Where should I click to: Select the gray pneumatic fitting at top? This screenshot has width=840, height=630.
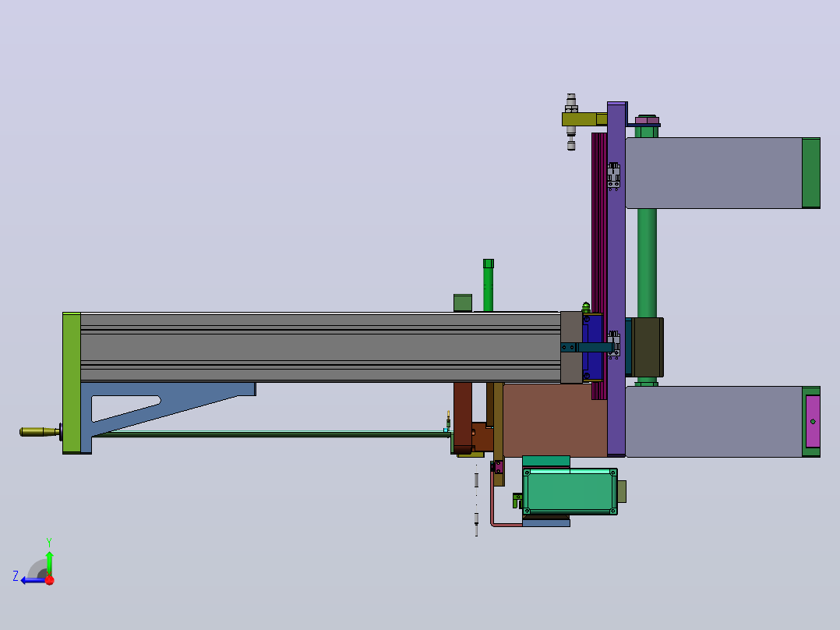pos(571,122)
